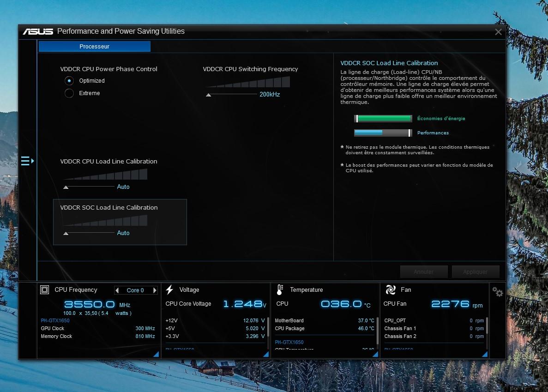This screenshot has height=392, width=548.
Task: Adjust VDDCR CPU Switching Frequency slider
Action: 209,95
